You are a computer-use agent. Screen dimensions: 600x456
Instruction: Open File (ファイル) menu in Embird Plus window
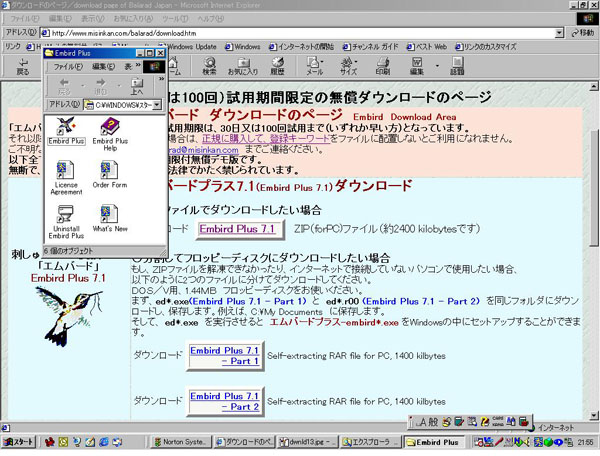tap(68, 67)
